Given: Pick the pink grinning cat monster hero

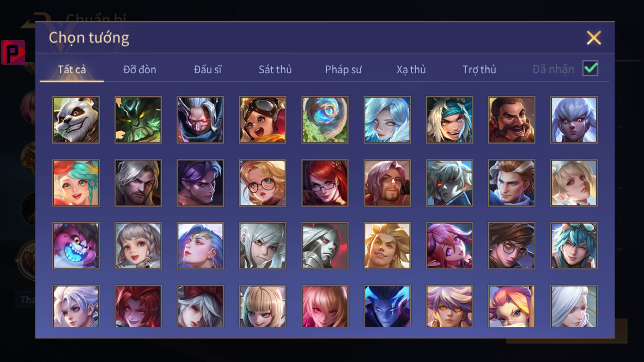Looking at the screenshot, I should click(x=76, y=245).
